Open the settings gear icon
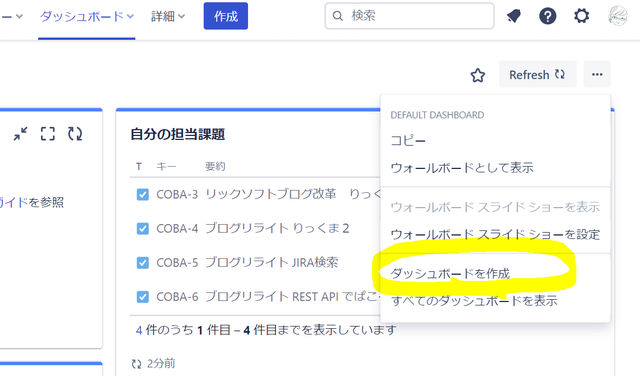 (x=581, y=16)
